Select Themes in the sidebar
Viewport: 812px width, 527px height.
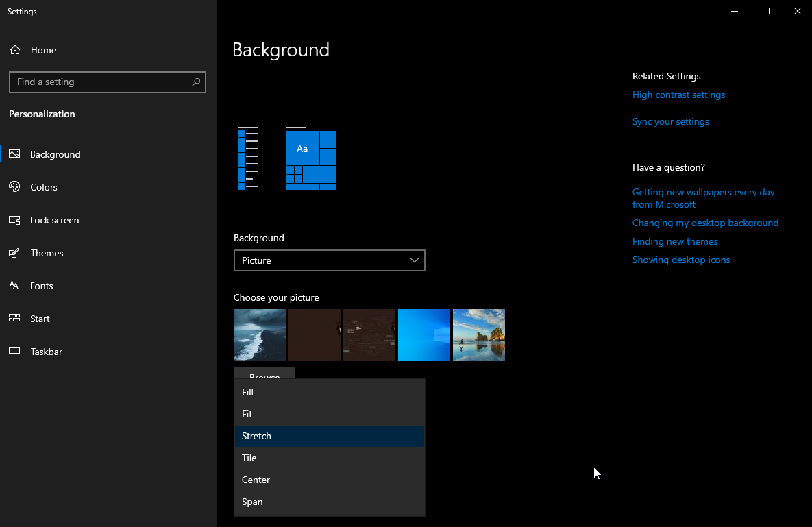(x=46, y=252)
